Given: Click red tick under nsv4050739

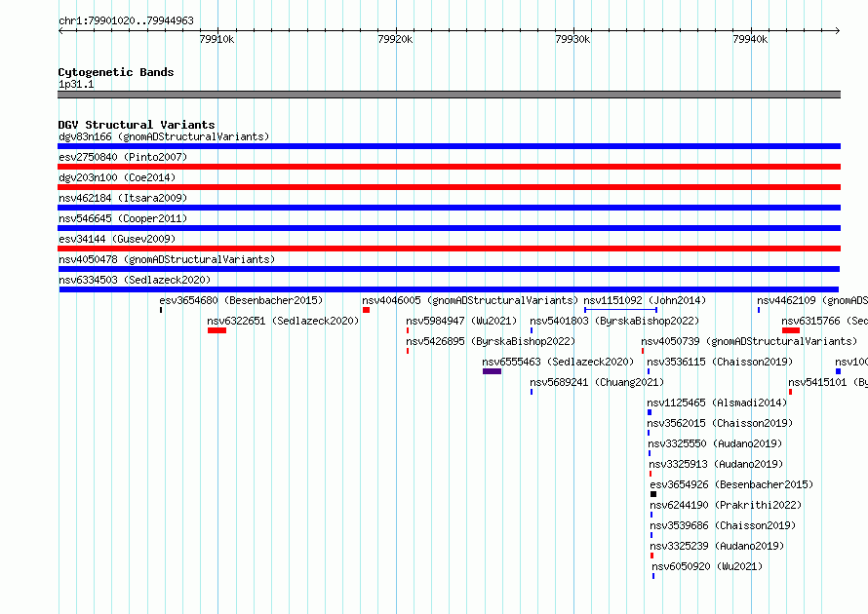Looking at the screenshot, I should click(643, 351).
